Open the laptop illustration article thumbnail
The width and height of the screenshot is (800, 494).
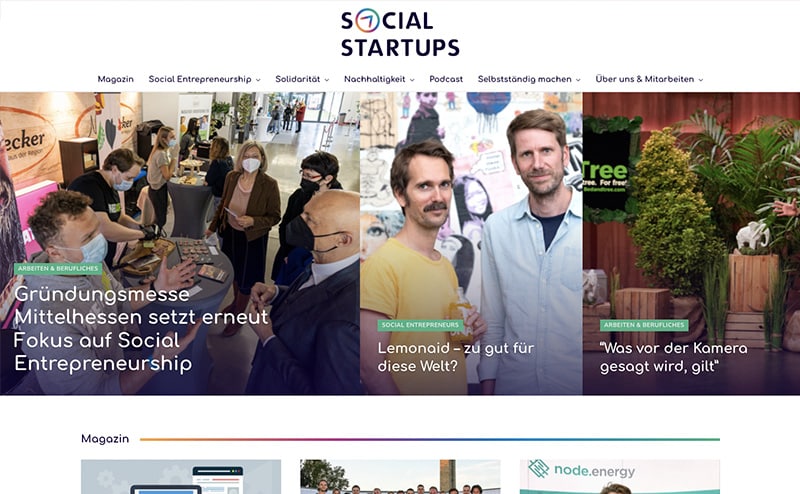click(181, 477)
